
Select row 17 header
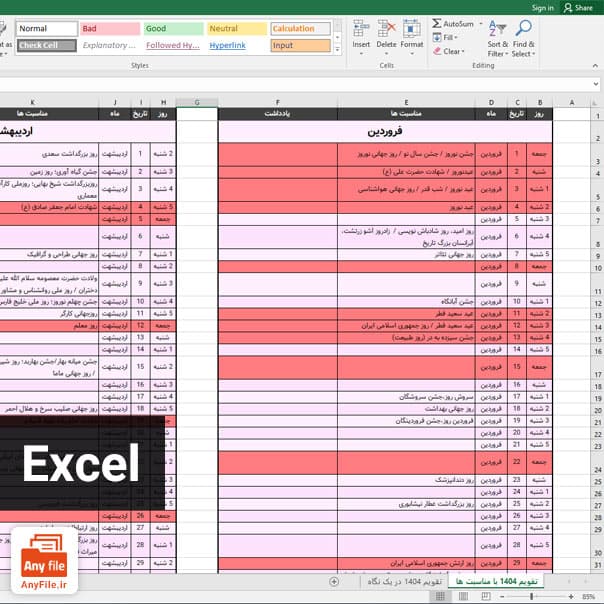597,367
